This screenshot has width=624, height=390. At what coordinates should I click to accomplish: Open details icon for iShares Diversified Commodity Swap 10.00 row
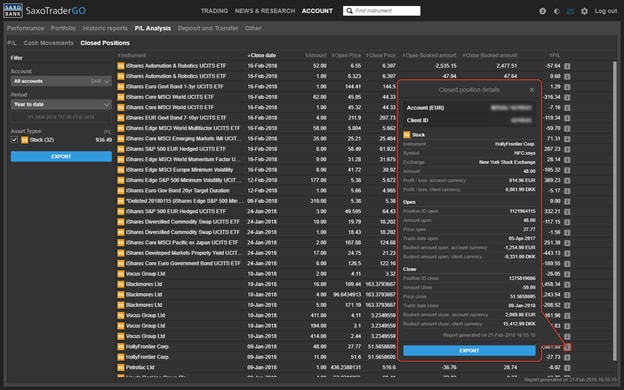tap(567, 222)
